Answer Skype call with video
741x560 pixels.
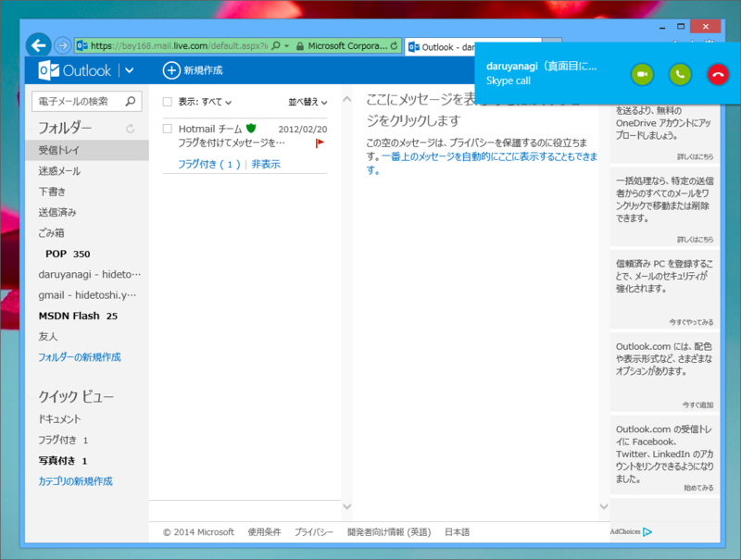pyautogui.click(x=642, y=74)
